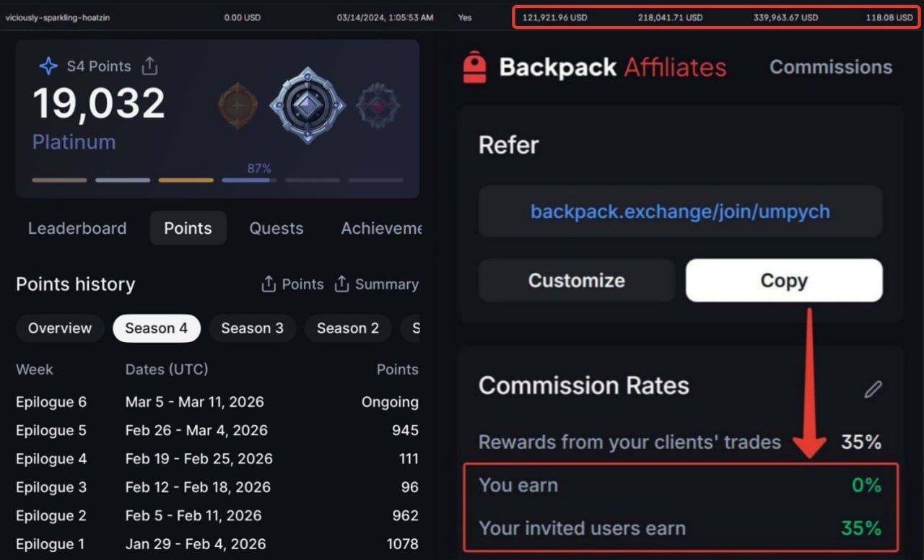Switch history filter to Overview

click(60, 328)
